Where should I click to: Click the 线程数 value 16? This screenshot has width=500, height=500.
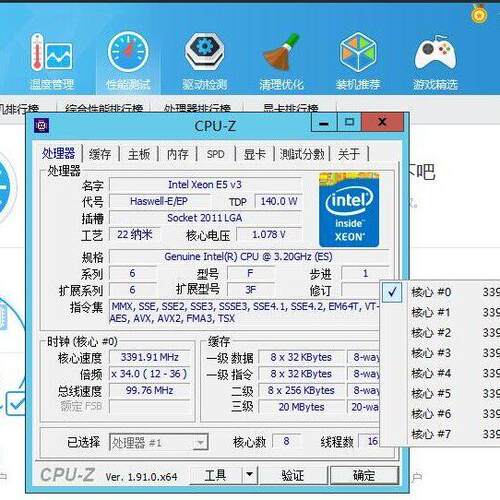[369, 441]
